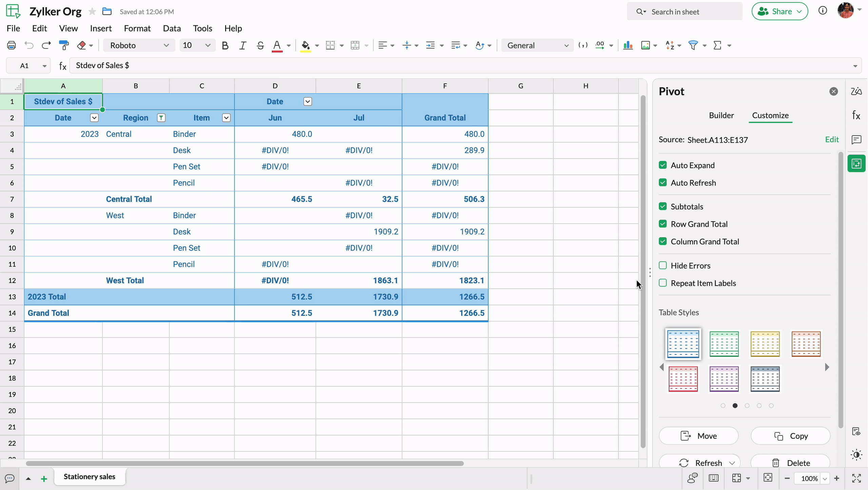The image size is (868, 490).
Task: Enable the Hide Errors checkbox
Action: pos(663,265)
